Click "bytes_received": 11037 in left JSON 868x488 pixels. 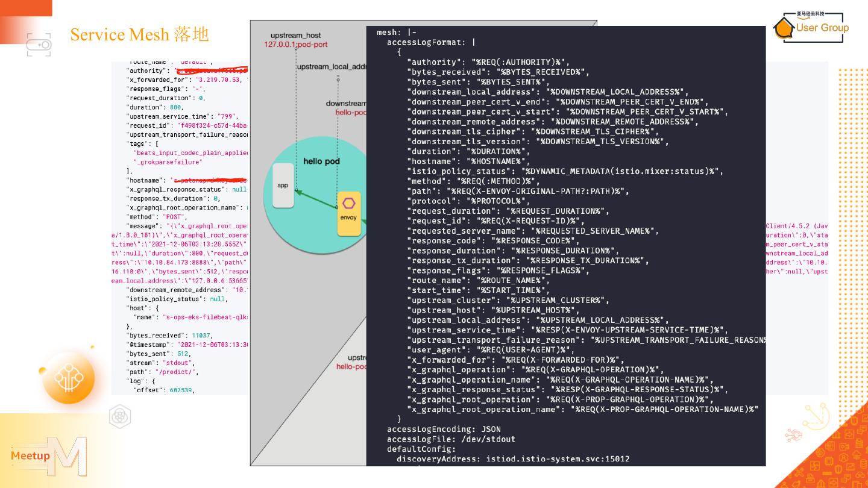tap(169, 335)
